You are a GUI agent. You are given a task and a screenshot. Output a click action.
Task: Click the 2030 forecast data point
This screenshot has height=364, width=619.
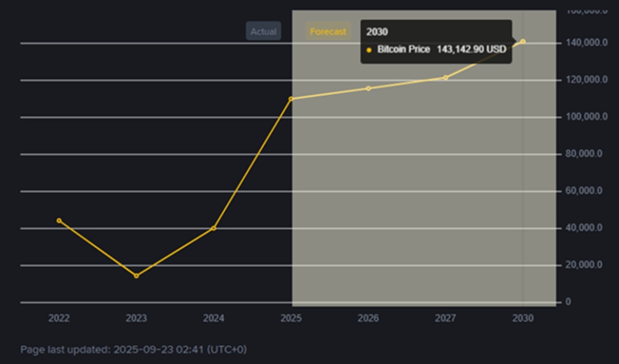[523, 41]
